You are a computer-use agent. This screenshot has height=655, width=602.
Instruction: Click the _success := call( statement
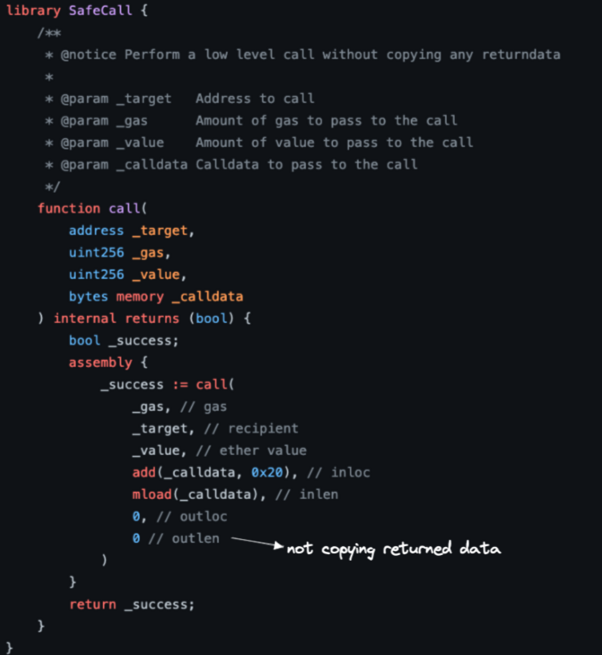tap(168, 384)
